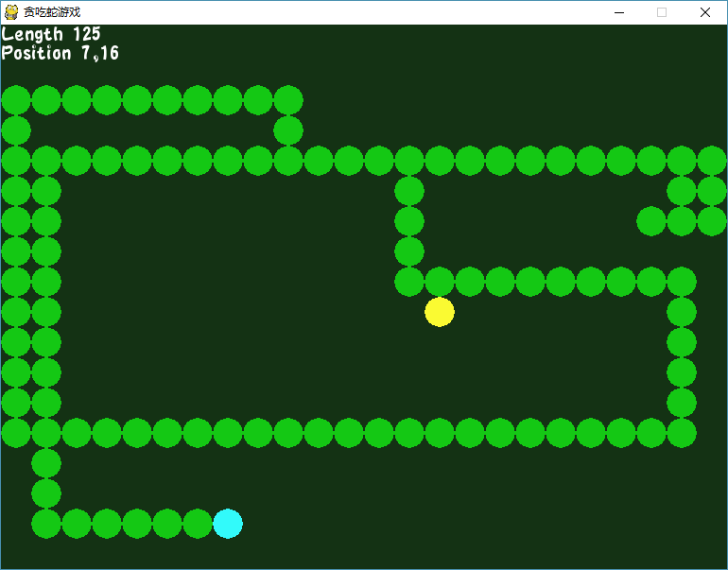This screenshot has width=728, height=570.
Task: Click the pygame app icon in title bar
Action: pyautogui.click(x=11, y=12)
